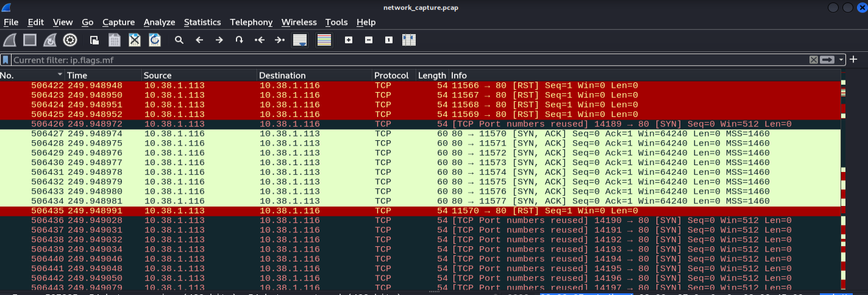
Task: Select packet 506435 RST row
Action: [420, 211]
